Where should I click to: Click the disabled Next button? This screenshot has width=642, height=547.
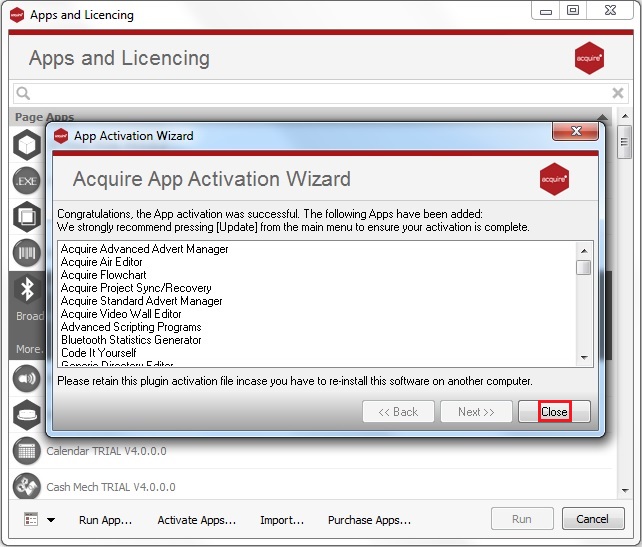click(x=476, y=411)
